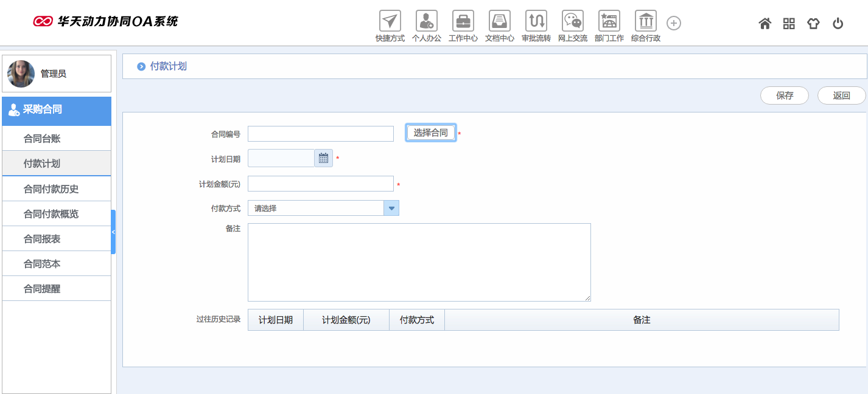This screenshot has height=394, width=868.
Task: Open 网上交流 chat icon
Action: [572, 21]
